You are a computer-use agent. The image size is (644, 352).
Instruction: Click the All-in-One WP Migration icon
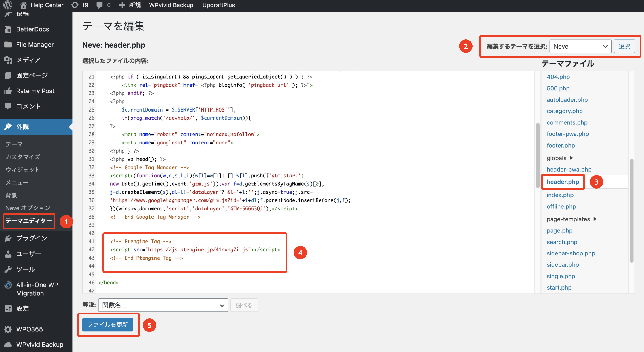point(8,285)
